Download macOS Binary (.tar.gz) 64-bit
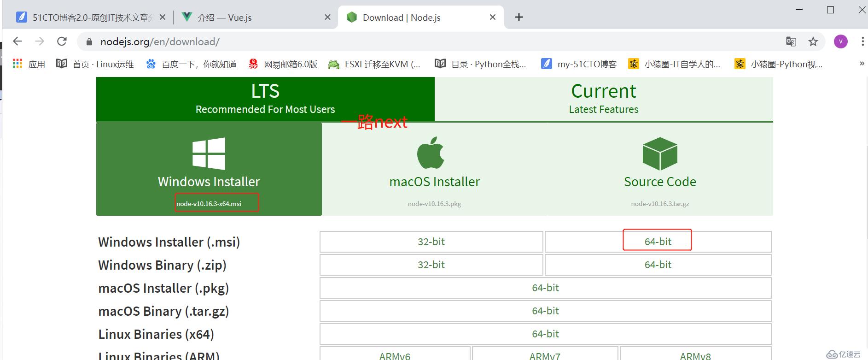Viewport: 868px width, 360px height. (546, 311)
